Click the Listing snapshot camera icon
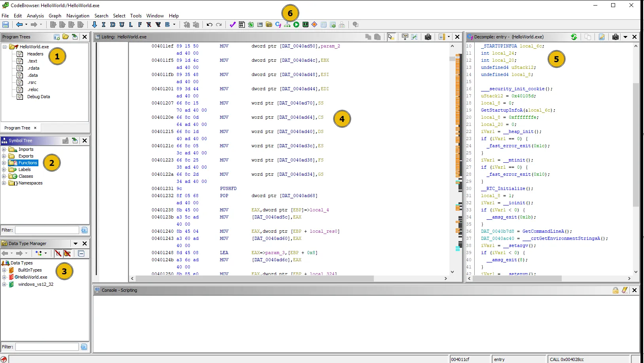Viewport: 644px width, 363px height. click(428, 37)
